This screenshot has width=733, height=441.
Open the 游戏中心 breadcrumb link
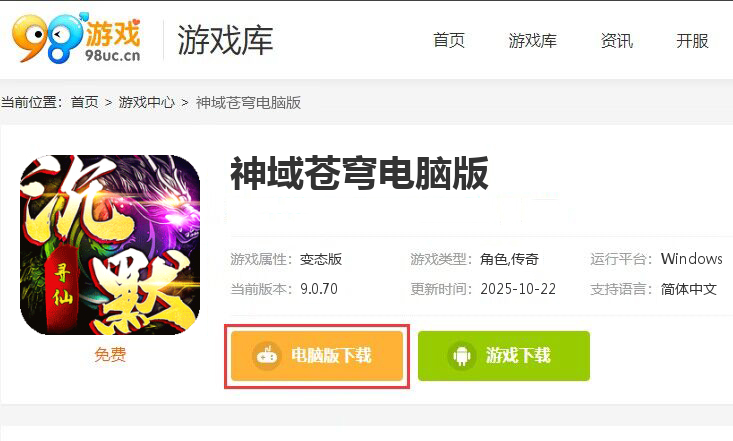[147, 102]
